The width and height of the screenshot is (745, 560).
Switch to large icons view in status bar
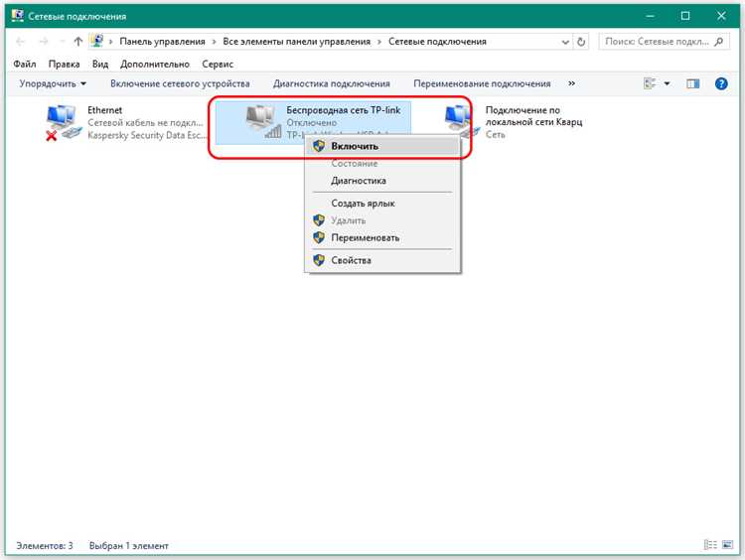click(x=727, y=544)
